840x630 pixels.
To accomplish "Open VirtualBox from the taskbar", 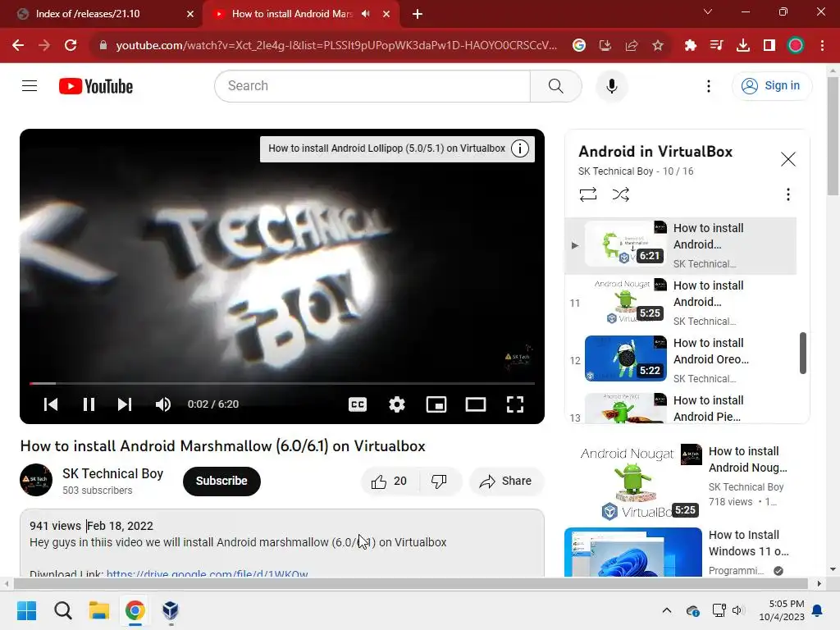I will click(171, 610).
